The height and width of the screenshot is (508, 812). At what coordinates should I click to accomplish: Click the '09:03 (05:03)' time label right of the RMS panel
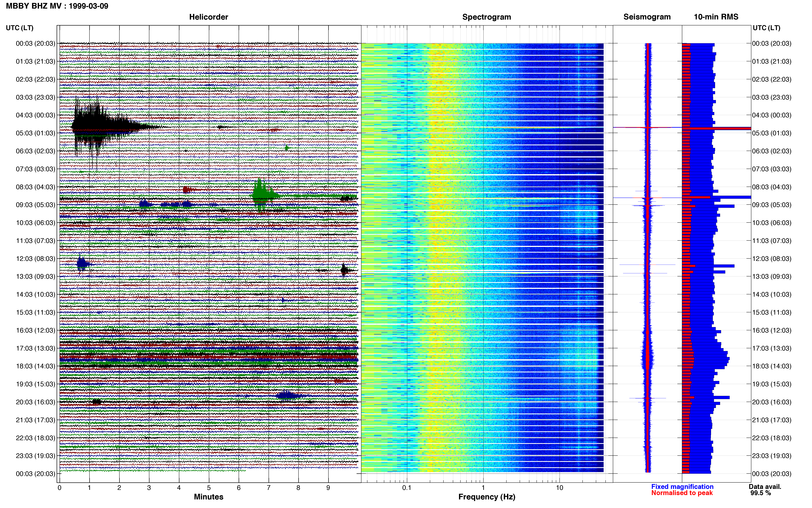coord(772,205)
